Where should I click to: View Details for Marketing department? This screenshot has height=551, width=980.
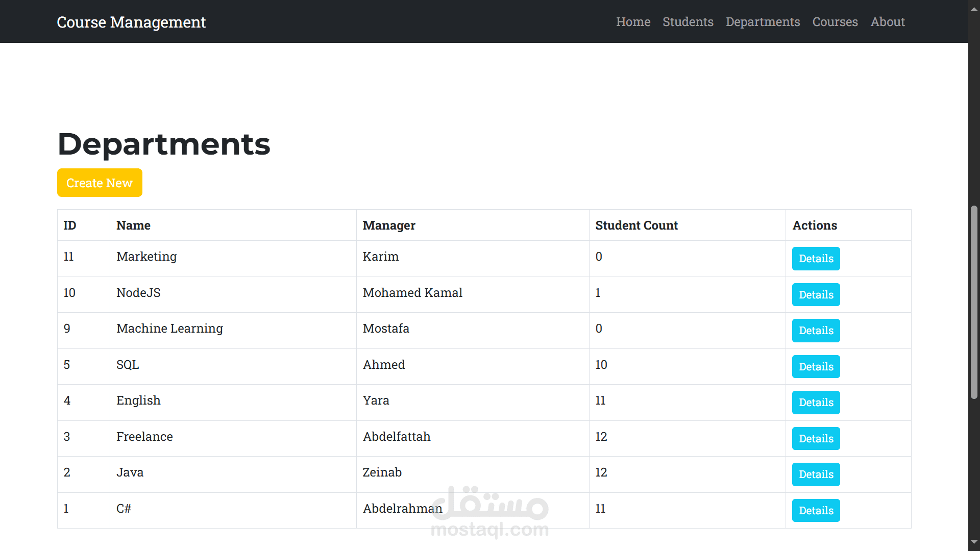815,259
